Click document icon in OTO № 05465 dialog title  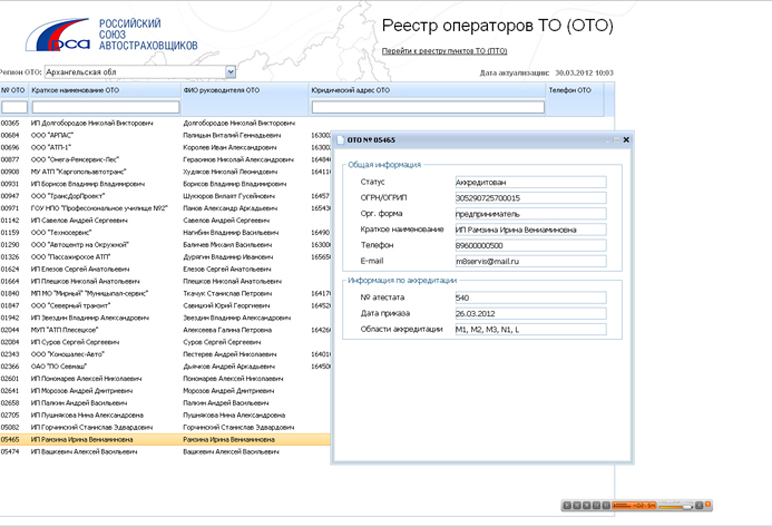pyautogui.click(x=340, y=141)
